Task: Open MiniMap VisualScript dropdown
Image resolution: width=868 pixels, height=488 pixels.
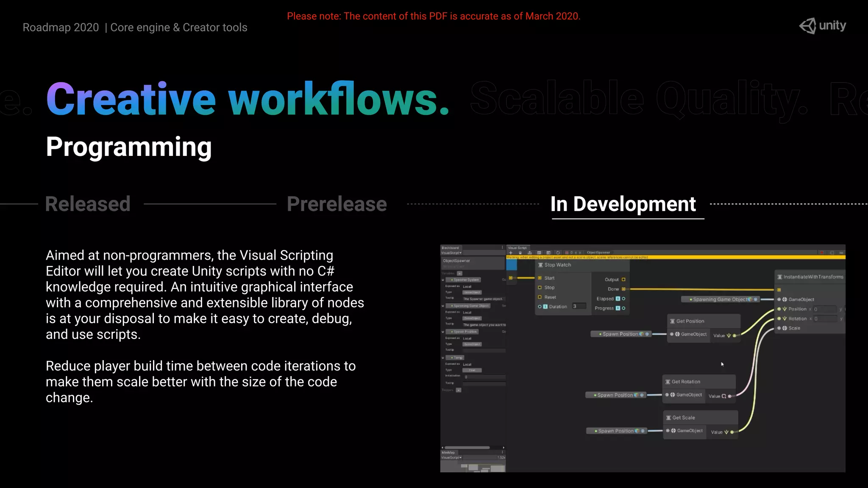Action: [x=451, y=457]
